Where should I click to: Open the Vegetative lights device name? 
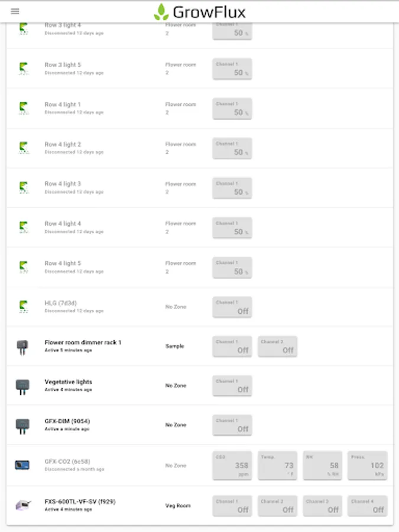pos(68,382)
